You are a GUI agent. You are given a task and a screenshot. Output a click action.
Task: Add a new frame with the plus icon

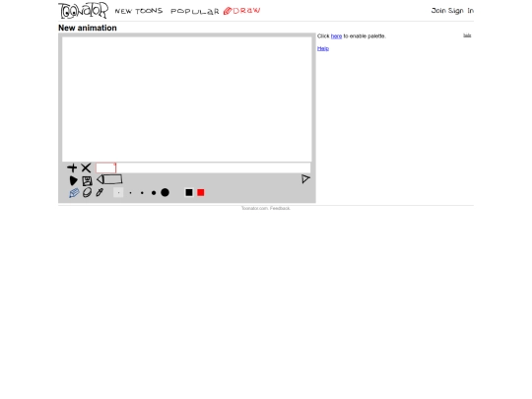coord(72,167)
